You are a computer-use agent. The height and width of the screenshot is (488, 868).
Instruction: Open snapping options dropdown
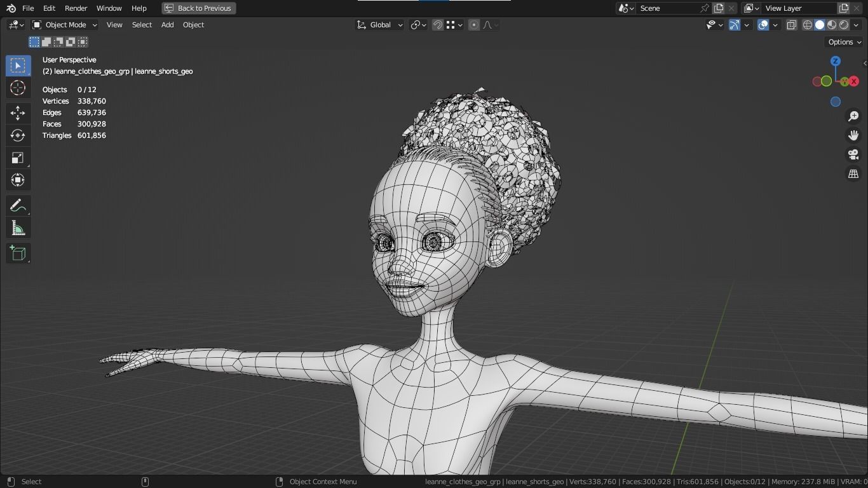pyautogui.click(x=454, y=25)
